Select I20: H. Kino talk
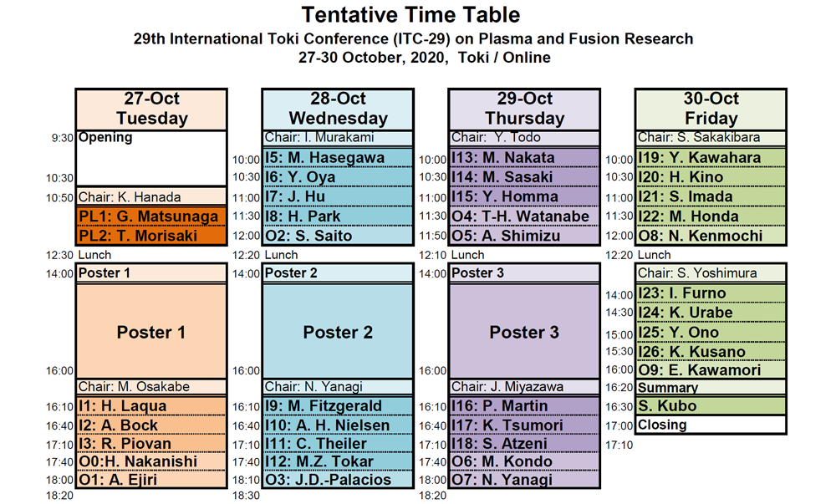Screen dimensions: 836x504 point(711,177)
